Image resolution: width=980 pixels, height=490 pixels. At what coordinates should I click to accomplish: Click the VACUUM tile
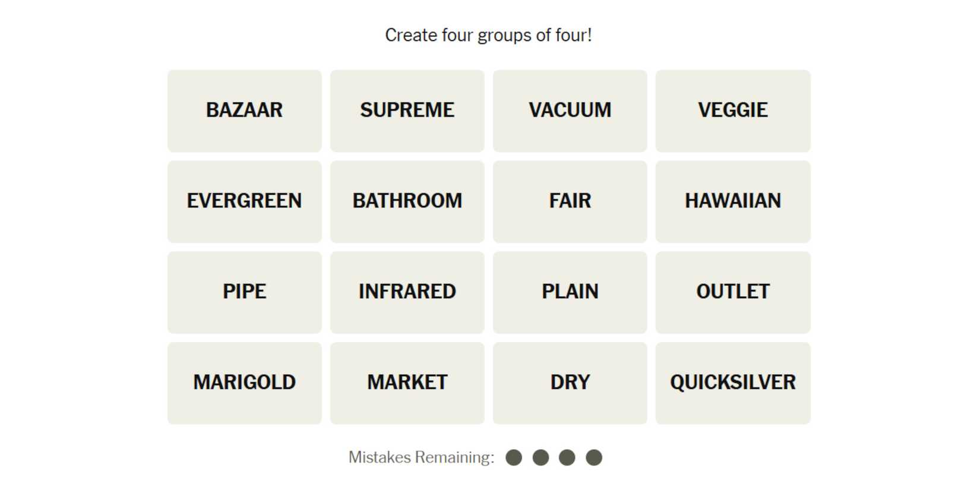[570, 110]
